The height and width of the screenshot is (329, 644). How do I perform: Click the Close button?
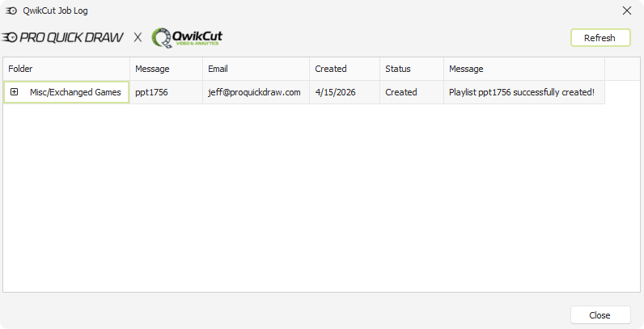point(600,315)
